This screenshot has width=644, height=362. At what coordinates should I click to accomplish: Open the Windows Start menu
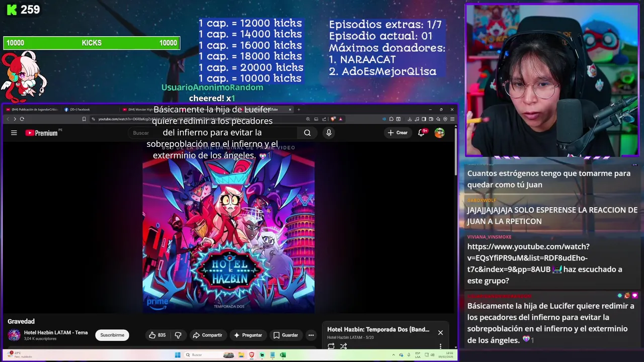click(x=178, y=355)
